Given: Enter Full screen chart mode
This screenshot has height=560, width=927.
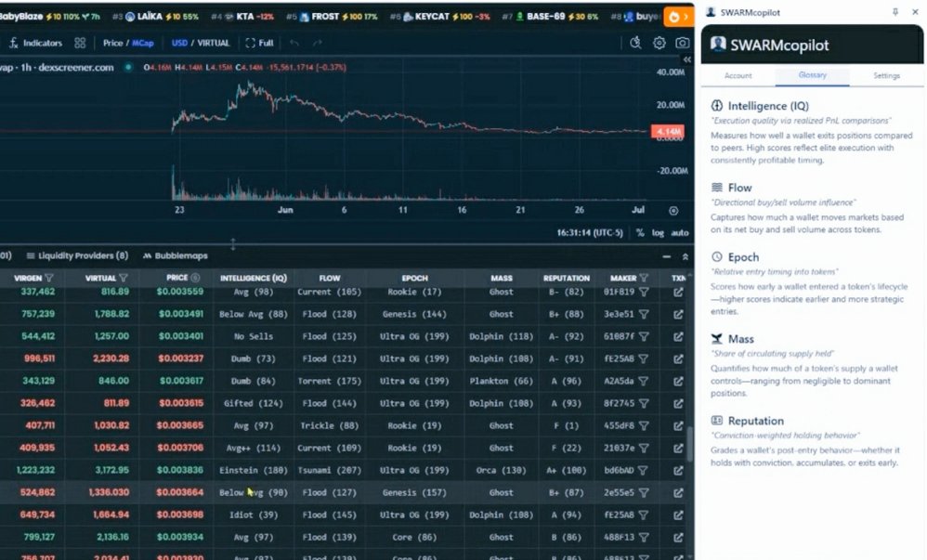Looking at the screenshot, I should click(x=259, y=43).
